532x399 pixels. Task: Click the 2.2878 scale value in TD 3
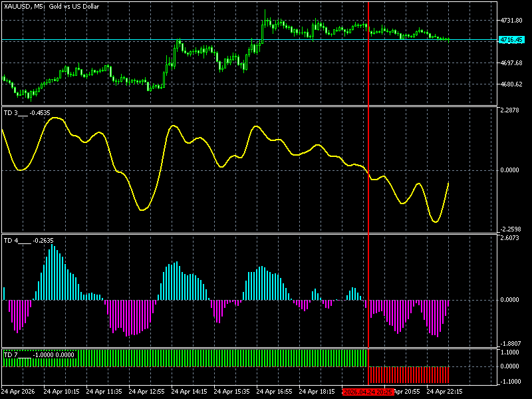(x=509, y=110)
